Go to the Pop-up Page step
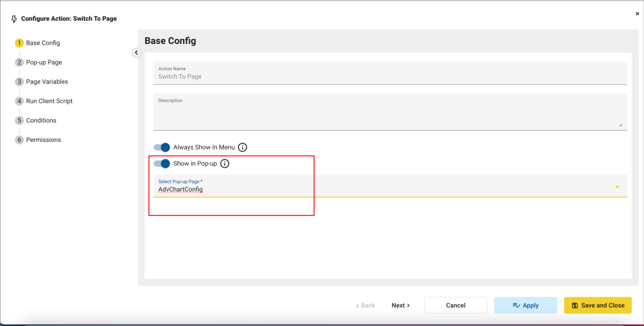 tap(43, 63)
